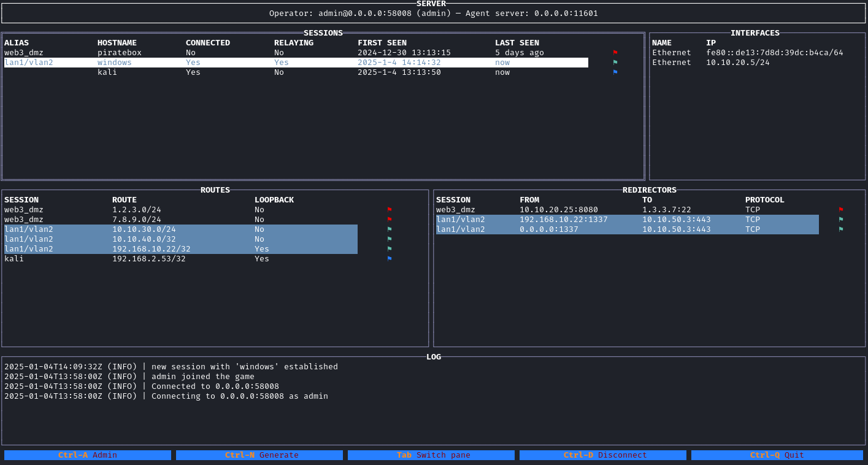Click the green flag beside route 10.10.30.0/24
This screenshot has width=868, height=465.
coord(390,229)
